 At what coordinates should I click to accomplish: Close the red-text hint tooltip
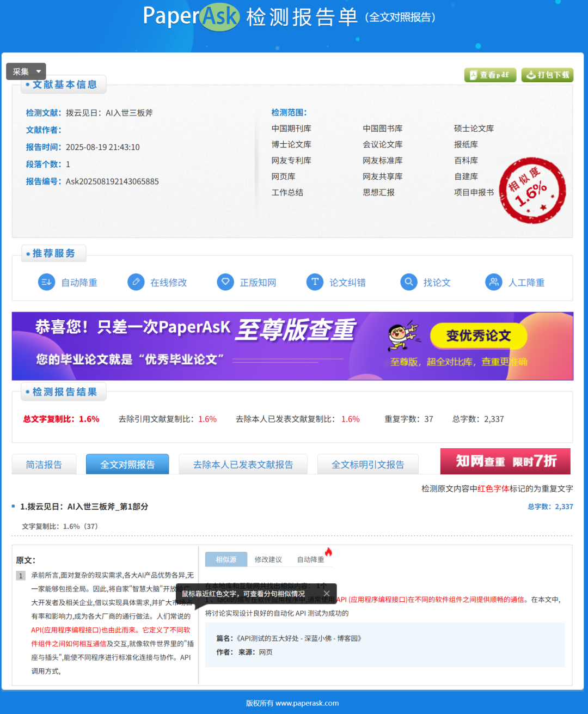coord(327,594)
